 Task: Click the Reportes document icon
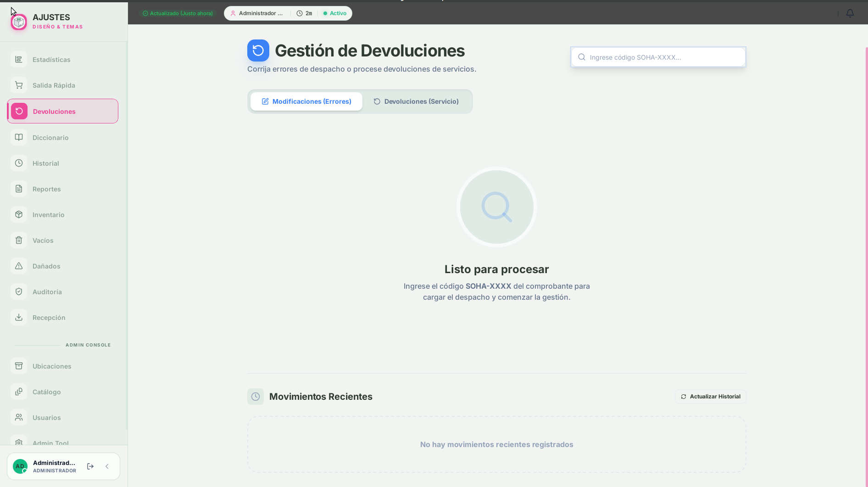tap(19, 189)
